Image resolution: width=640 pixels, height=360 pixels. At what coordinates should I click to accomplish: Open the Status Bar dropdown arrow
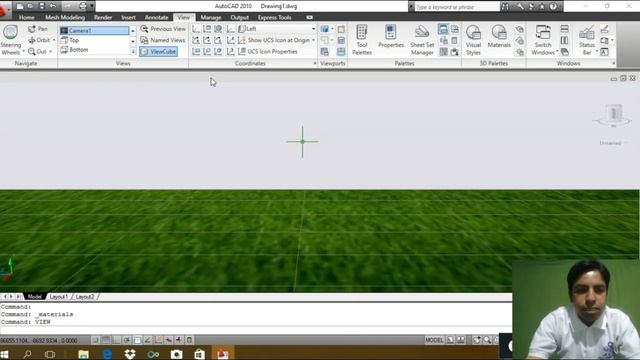(x=597, y=52)
